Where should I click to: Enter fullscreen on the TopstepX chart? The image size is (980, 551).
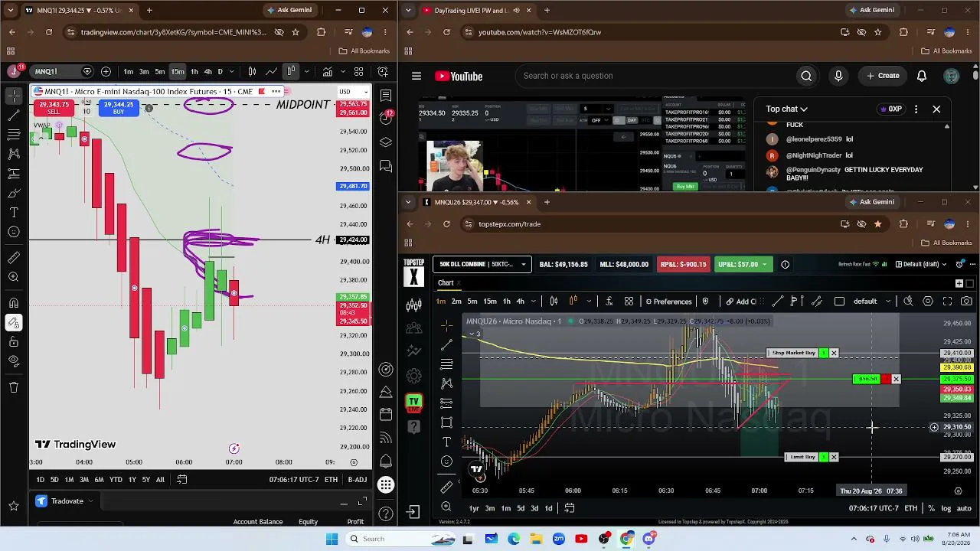tap(948, 302)
